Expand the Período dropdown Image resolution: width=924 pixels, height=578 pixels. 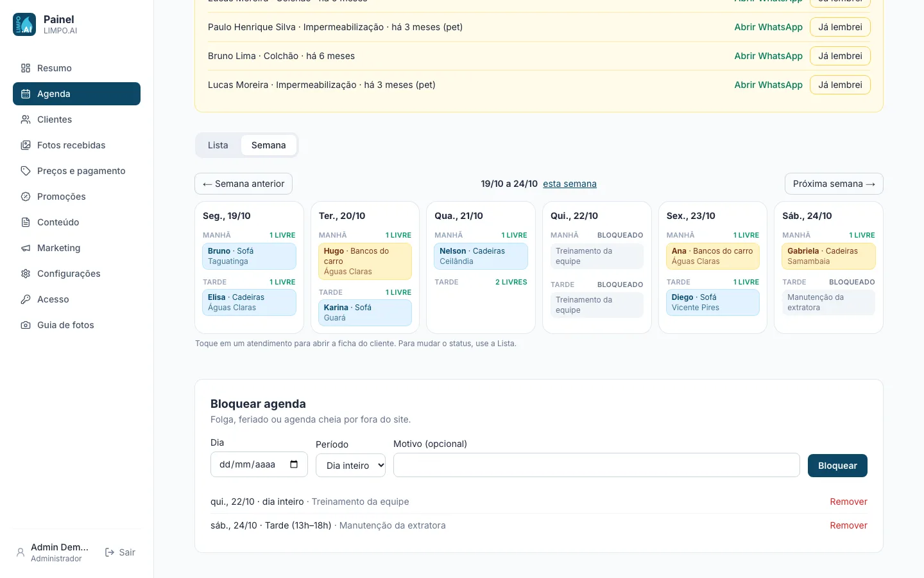(350, 466)
